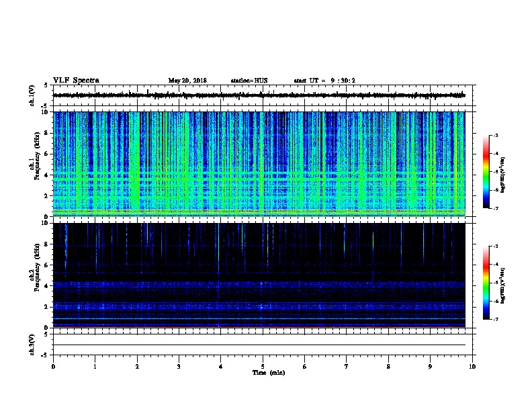This screenshot has width=532, height=411.
Task: Click the "-7" tick on ch.2 colorbar
Action: tap(496, 319)
